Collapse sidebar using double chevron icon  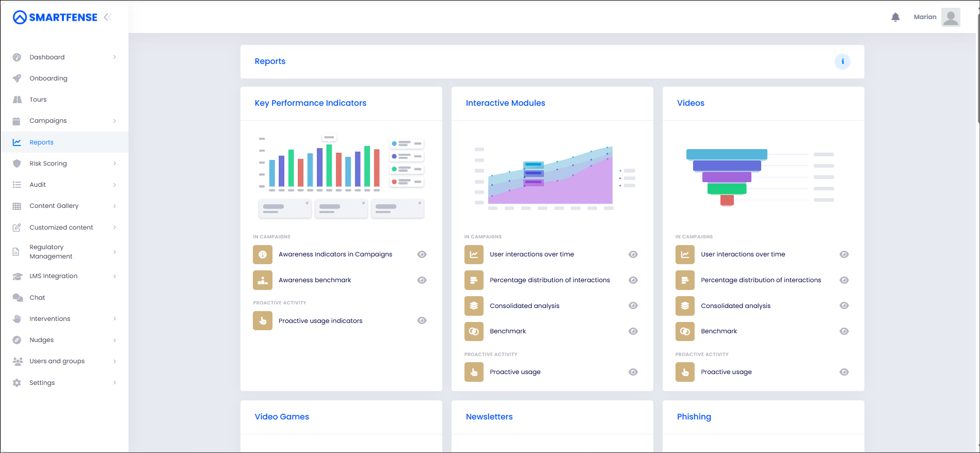(107, 17)
